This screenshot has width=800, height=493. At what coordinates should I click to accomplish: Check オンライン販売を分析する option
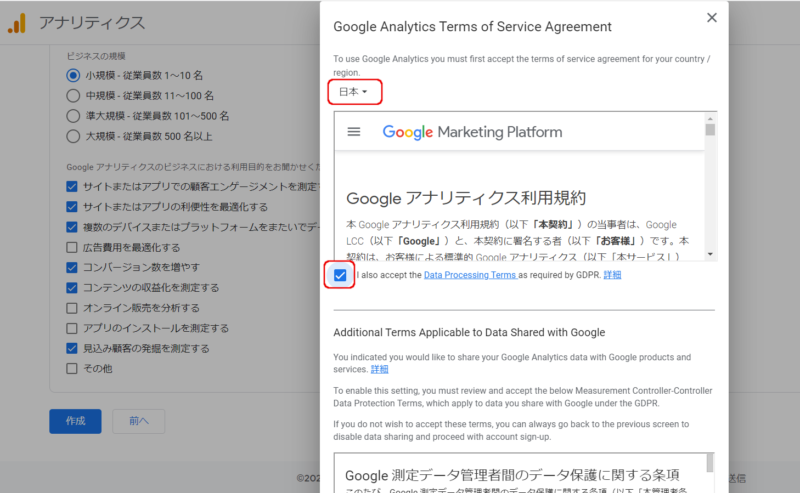point(72,308)
